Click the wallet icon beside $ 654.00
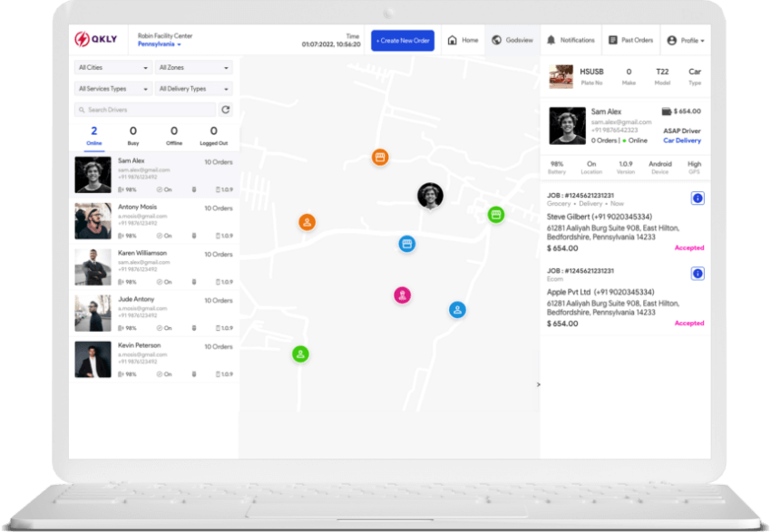Screen dimensions: 771x532 coord(667,111)
